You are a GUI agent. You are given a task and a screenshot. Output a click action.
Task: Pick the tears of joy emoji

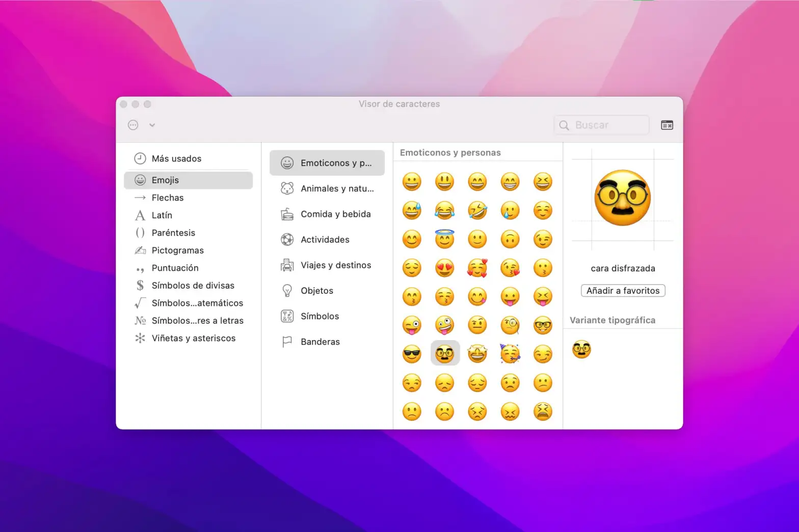pyautogui.click(x=444, y=210)
